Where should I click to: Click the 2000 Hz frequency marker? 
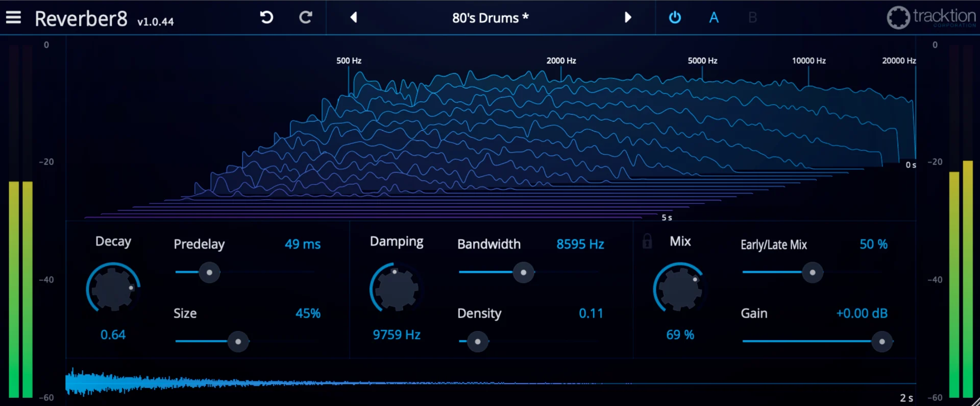tap(561, 60)
